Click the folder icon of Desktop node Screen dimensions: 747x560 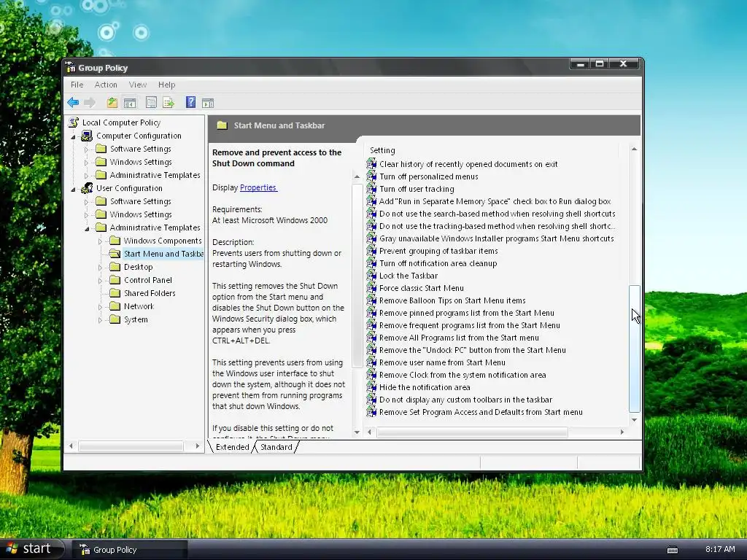115,267
